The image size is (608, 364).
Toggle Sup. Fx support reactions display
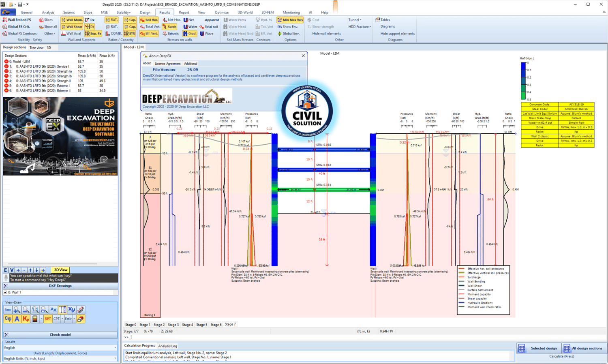93,34
